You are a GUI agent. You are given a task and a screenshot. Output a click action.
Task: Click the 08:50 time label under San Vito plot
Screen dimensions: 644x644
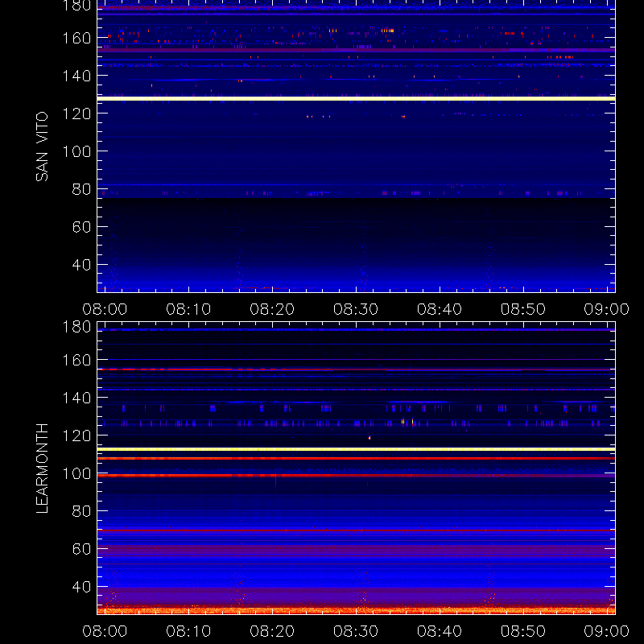tap(523, 309)
